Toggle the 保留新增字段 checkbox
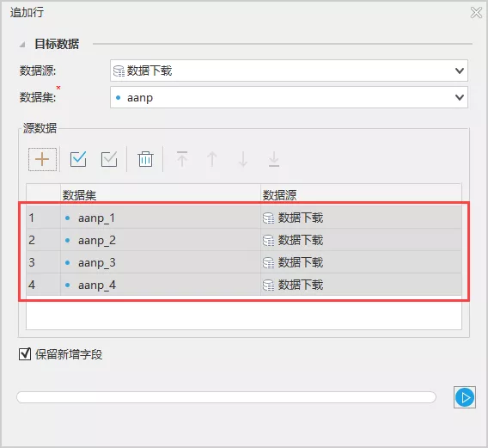Viewport: 488px width, 448px height. point(25,354)
